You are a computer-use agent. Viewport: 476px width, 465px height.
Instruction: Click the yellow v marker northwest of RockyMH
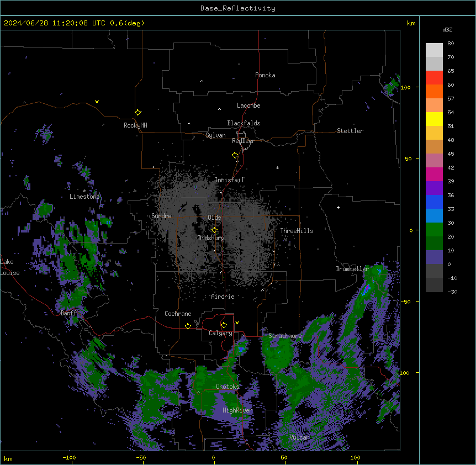coord(97,102)
